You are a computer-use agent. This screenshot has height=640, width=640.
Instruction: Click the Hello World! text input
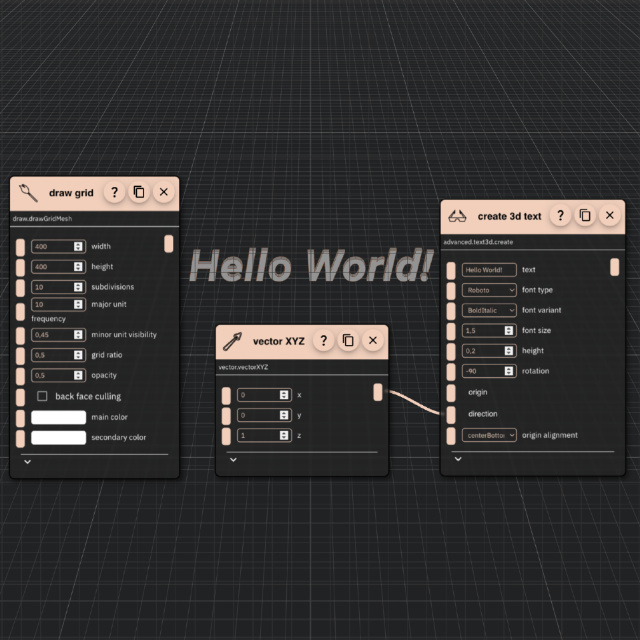point(489,270)
